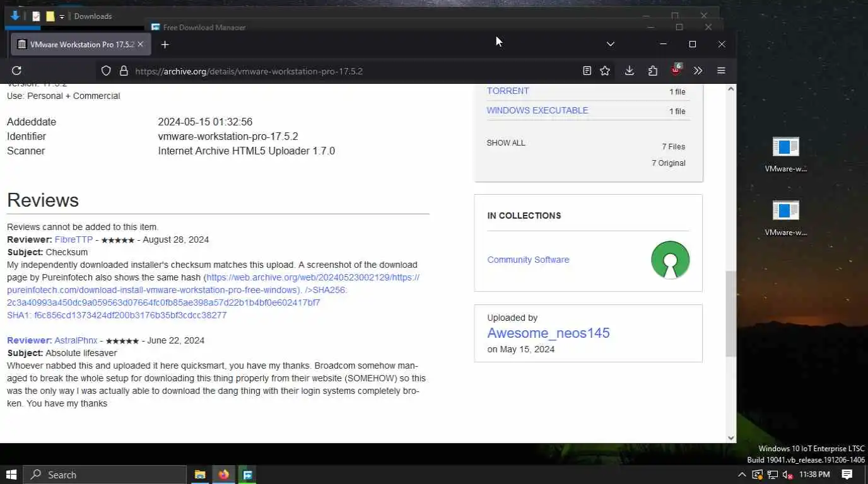The width and height of the screenshot is (868, 484).
Task: Open the network tray icon
Action: pos(772,475)
